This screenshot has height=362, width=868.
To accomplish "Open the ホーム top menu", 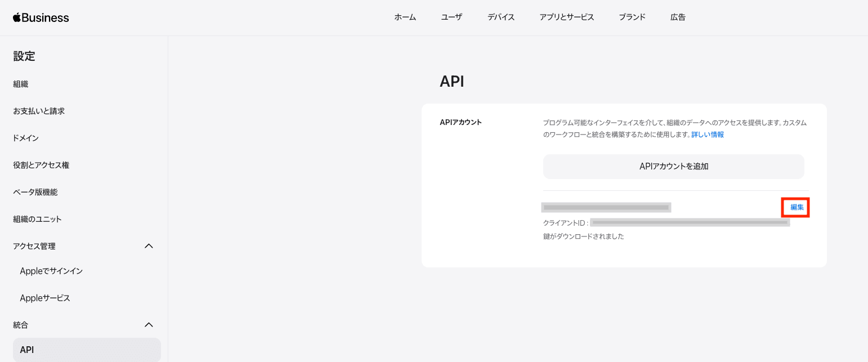I will coord(405,17).
